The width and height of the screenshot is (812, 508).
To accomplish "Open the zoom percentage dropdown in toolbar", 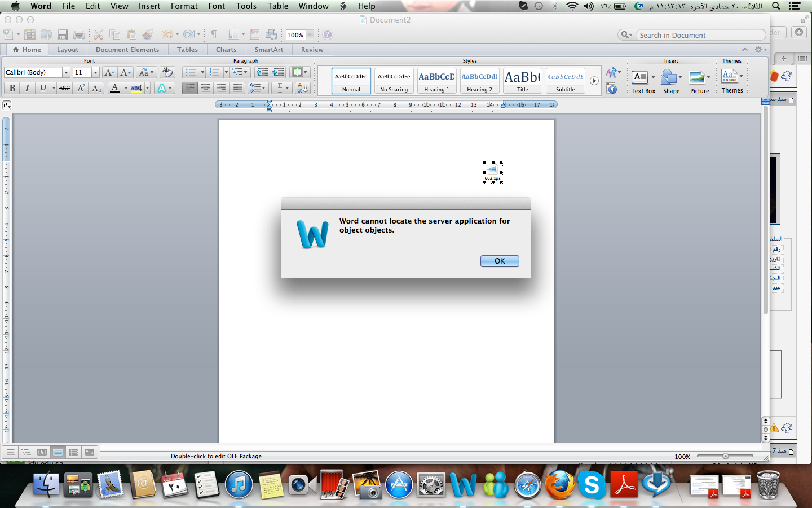I will point(310,35).
